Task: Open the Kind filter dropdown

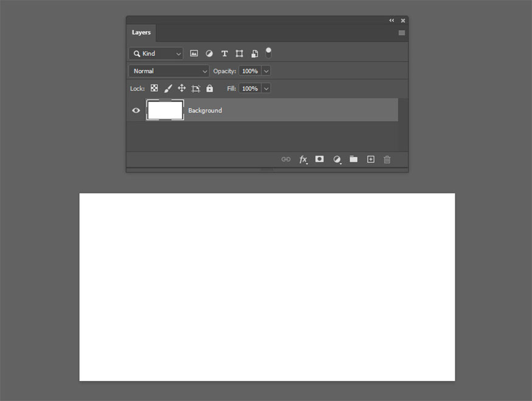Action: (156, 53)
